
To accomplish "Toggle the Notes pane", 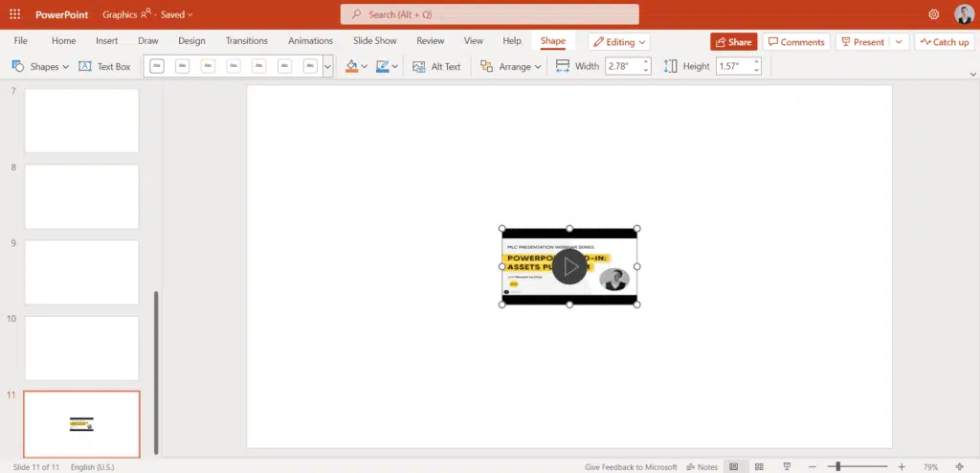I will pos(702,467).
